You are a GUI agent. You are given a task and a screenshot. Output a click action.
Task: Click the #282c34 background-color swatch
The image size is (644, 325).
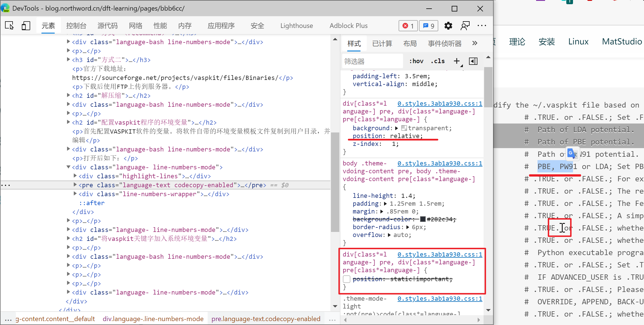(x=423, y=219)
